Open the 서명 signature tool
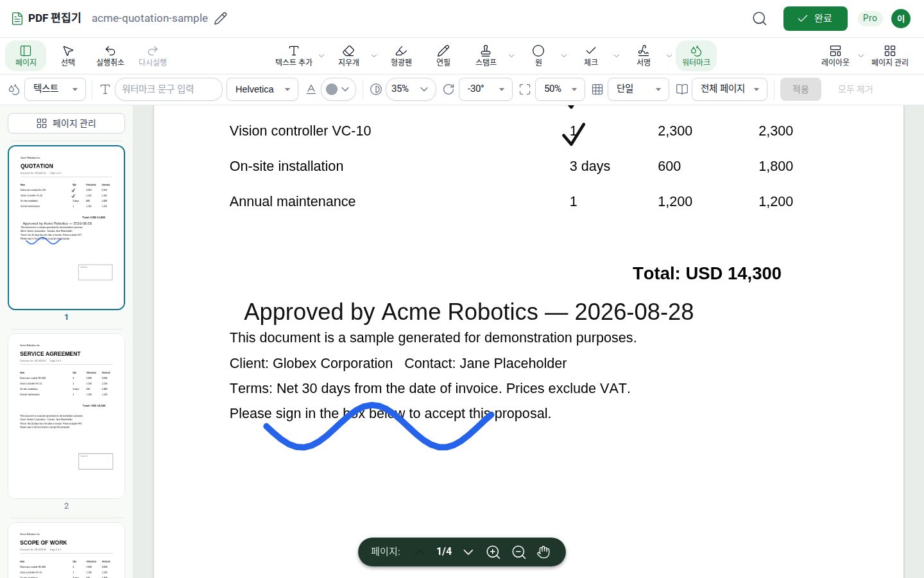The height and width of the screenshot is (578, 924). pos(644,56)
